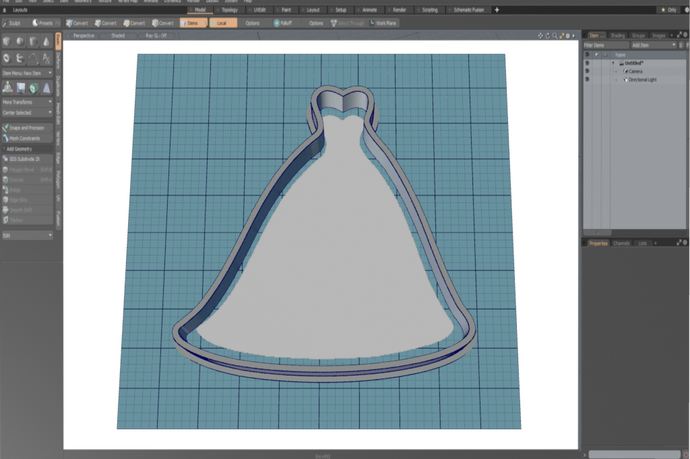The image size is (690, 459).
Task: Toggle visibility of the Directional Light
Action: (587, 80)
